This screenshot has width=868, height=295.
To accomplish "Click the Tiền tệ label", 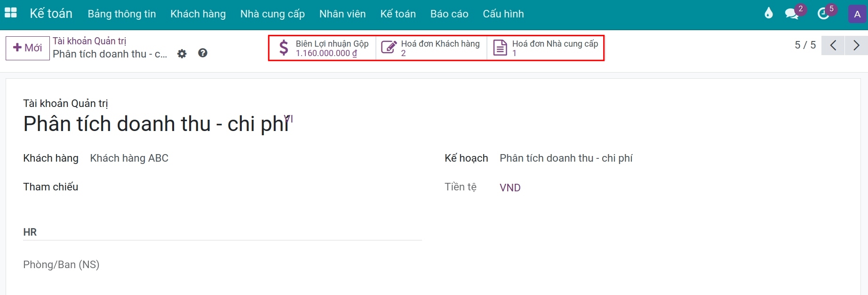I will pos(461,187).
